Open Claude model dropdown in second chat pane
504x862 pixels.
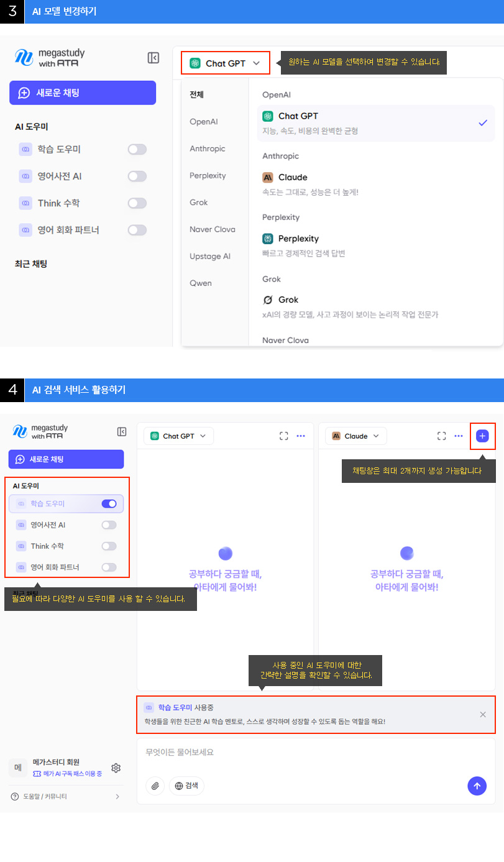(x=356, y=436)
